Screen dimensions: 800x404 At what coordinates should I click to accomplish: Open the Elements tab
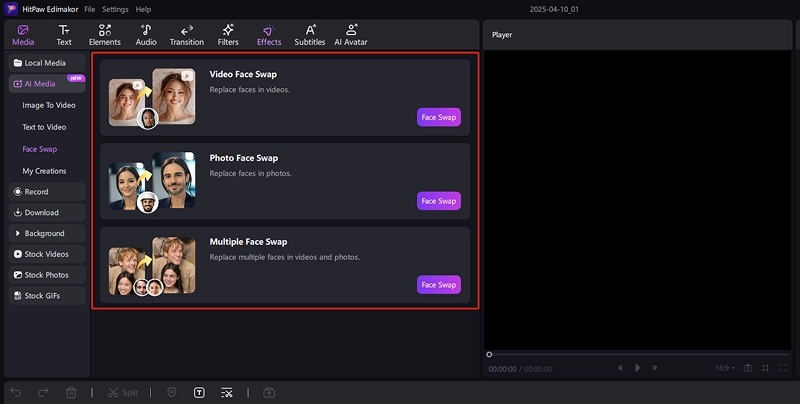coord(105,35)
